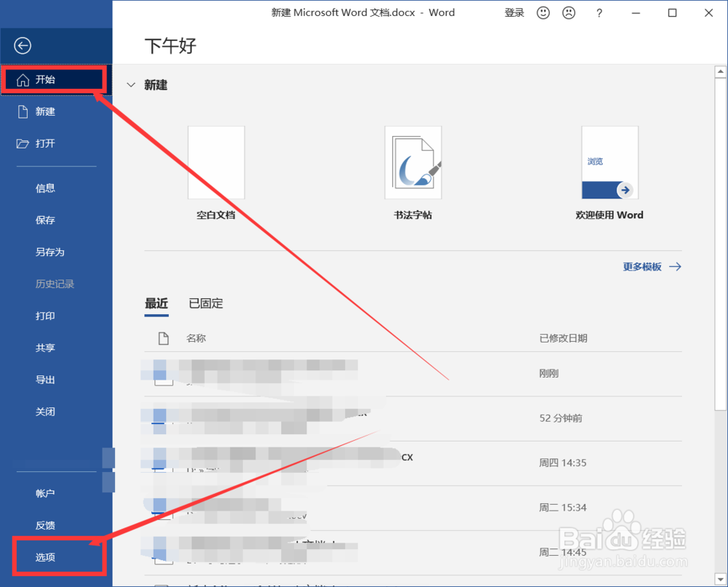Image resolution: width=728 pixels, height=587 pixels.
Task: Collapse the 新建 section chevron
Action: pos(130,84)
